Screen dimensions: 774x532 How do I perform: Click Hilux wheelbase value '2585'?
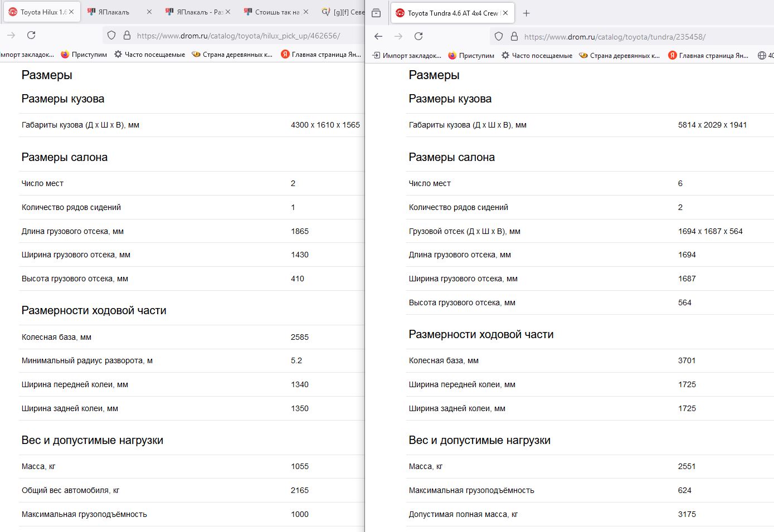[300, 337]
